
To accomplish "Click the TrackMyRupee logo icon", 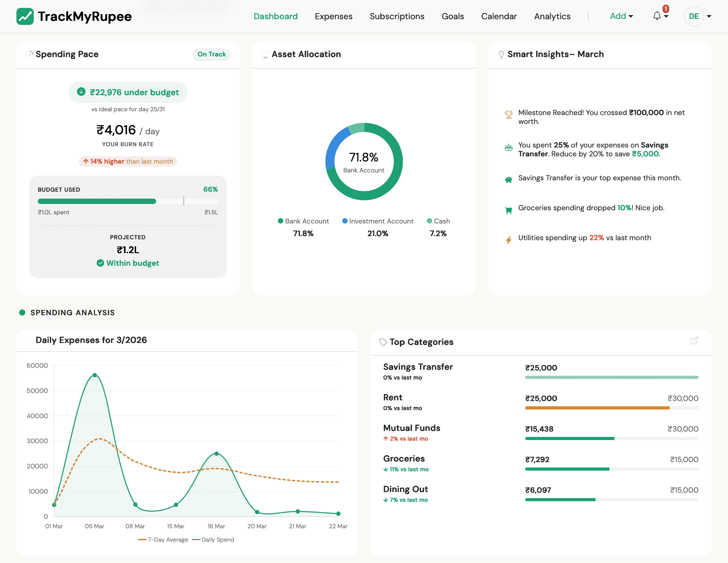I will [x=25, y=16].
